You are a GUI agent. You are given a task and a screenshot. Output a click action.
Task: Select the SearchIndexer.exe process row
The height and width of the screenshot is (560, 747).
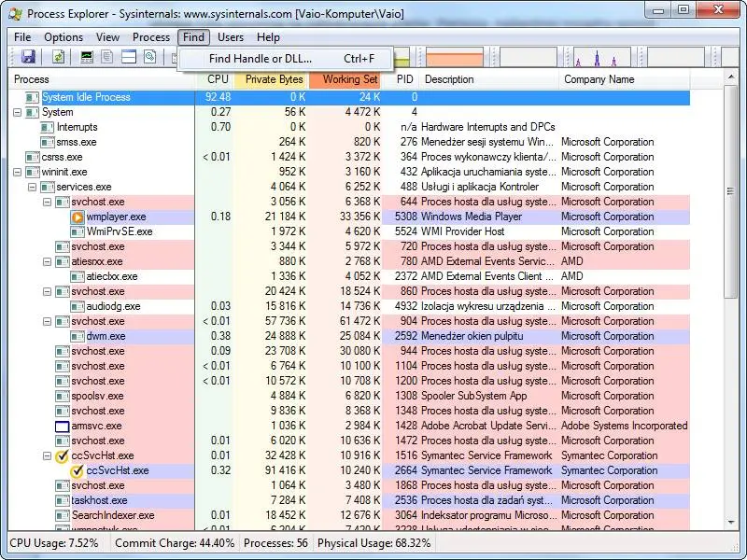coord(113,515)
